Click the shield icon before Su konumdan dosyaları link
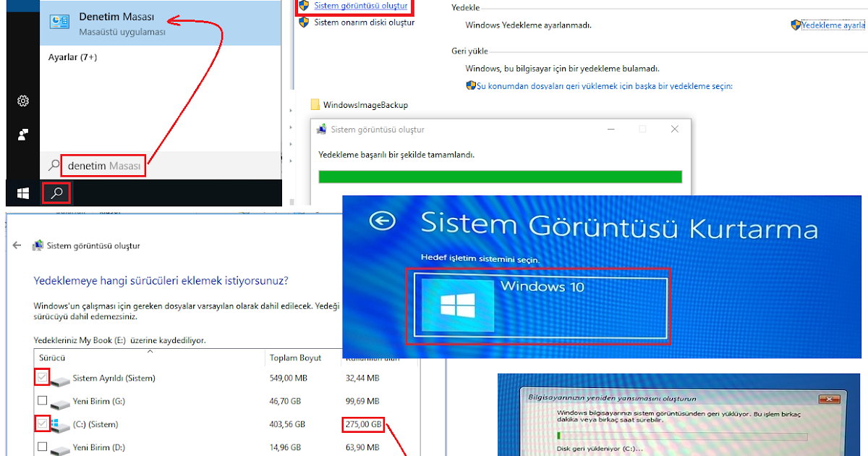 [471, 85]
